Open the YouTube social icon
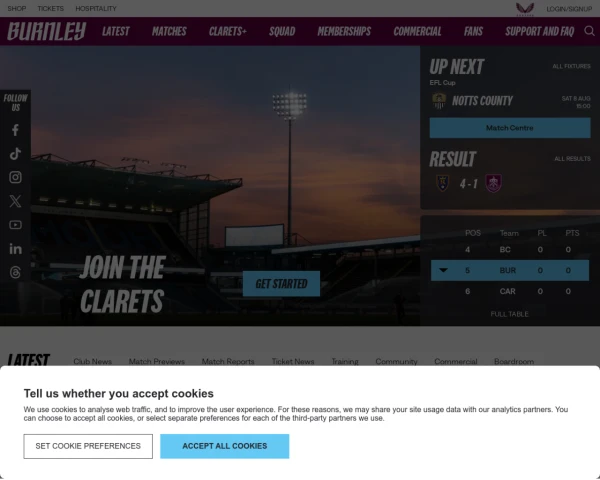 15,225
